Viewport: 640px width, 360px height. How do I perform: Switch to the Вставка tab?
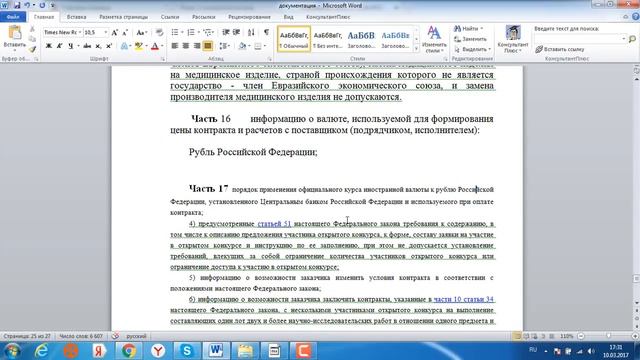click(x=76, y=17)
